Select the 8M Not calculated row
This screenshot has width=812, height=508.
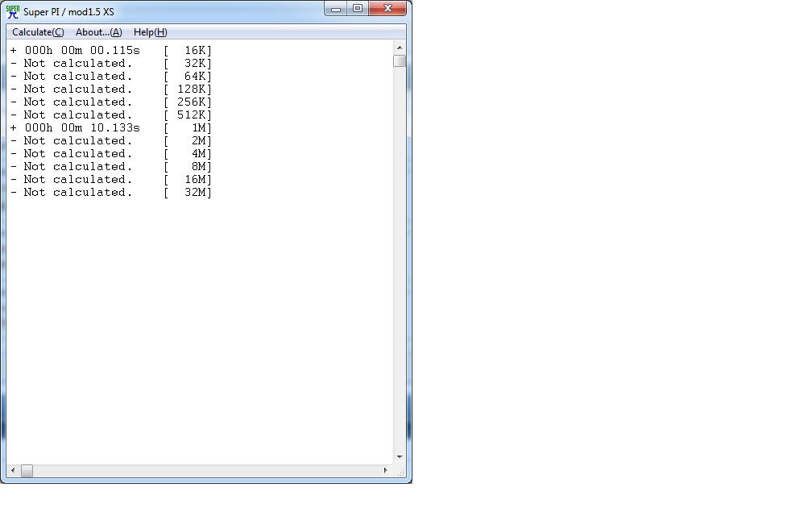(111, 167)
